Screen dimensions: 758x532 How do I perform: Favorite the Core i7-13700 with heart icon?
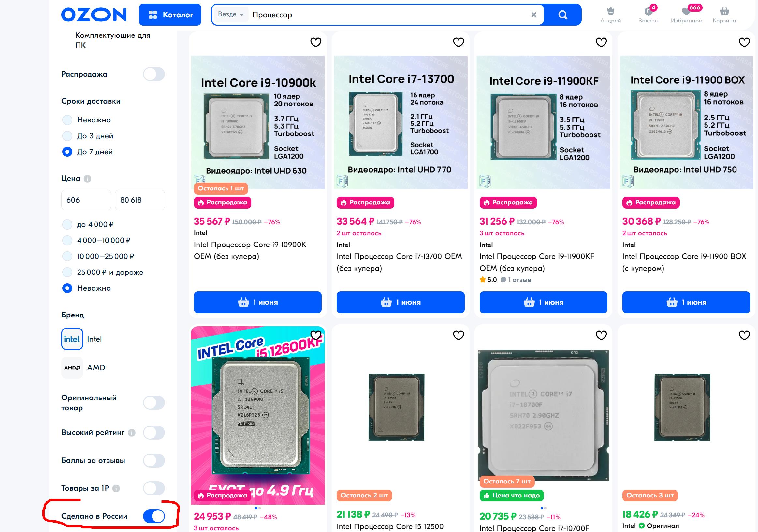tap(459, 42)
